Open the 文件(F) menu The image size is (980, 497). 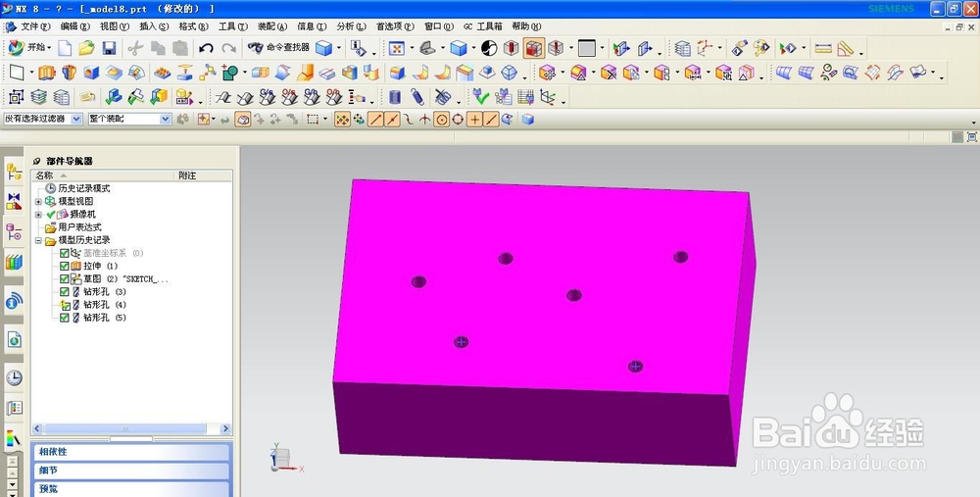pos(35,26)
